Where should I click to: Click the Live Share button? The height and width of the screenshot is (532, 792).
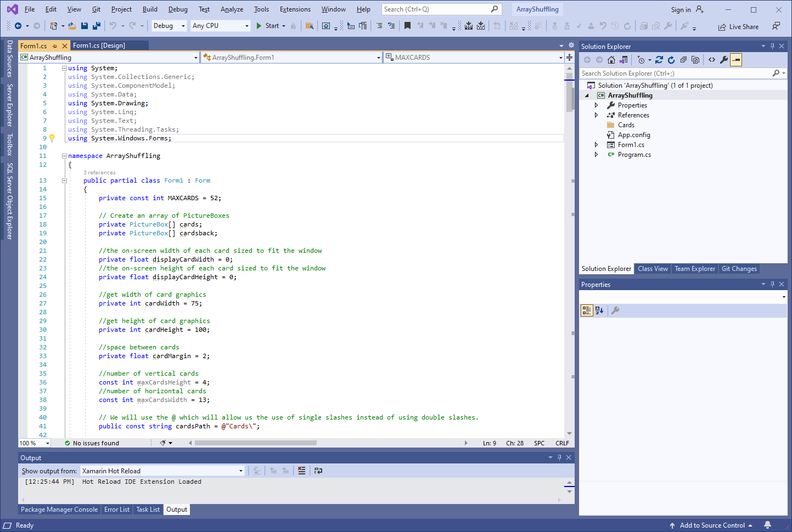[738, 26]
